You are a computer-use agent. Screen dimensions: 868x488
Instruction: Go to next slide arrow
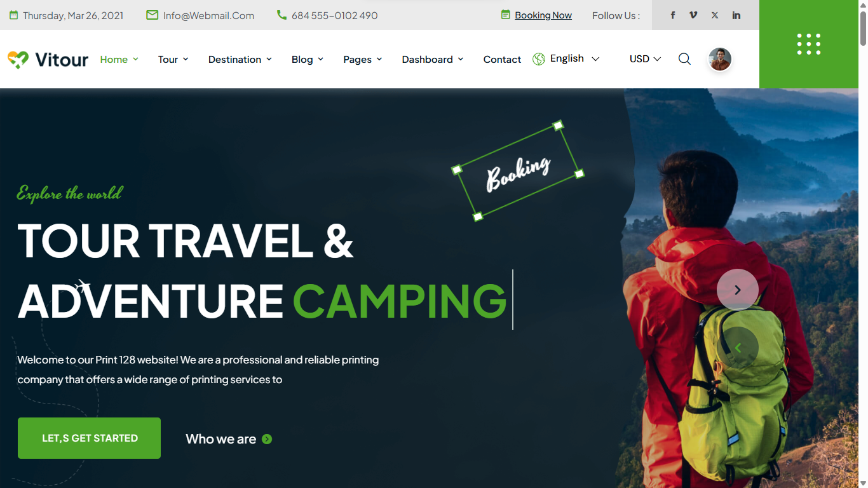click(x=738, y=290)
